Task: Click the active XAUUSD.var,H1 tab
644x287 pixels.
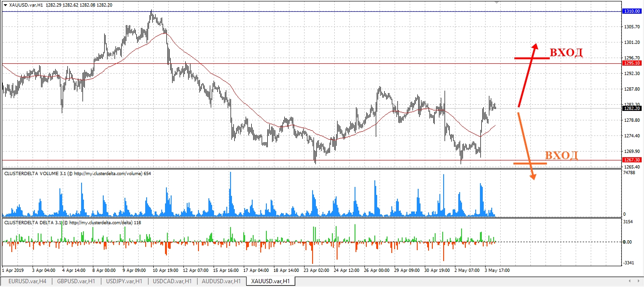Action: click(270, 281)
